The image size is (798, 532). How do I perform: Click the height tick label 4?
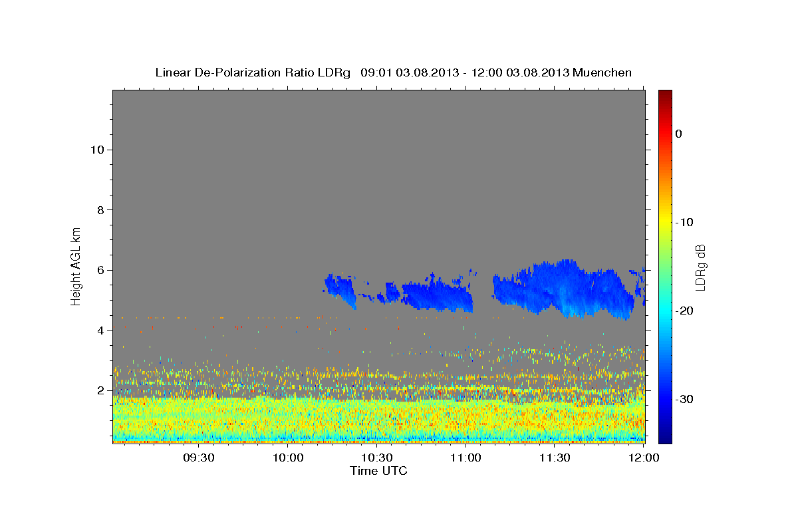point(100,331)
